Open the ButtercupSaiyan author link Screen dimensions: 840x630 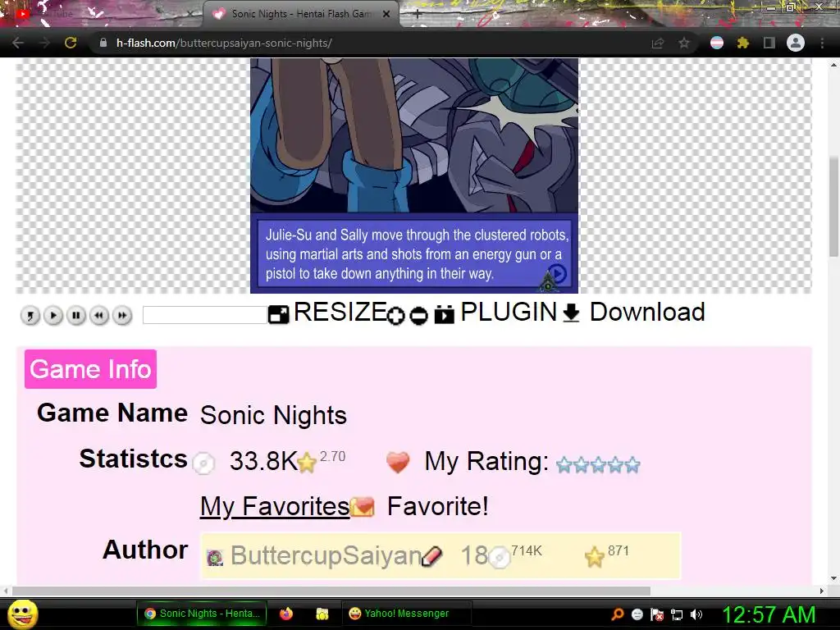pos(326,555)
